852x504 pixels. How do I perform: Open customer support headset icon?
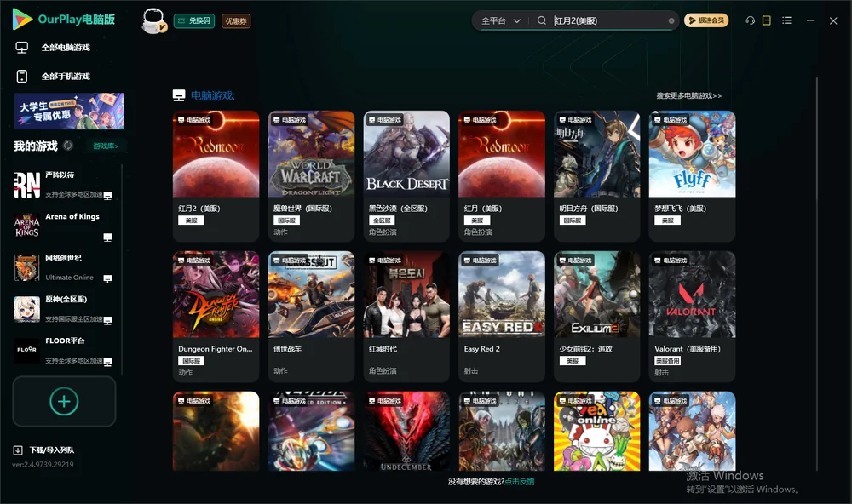point(751,20)
